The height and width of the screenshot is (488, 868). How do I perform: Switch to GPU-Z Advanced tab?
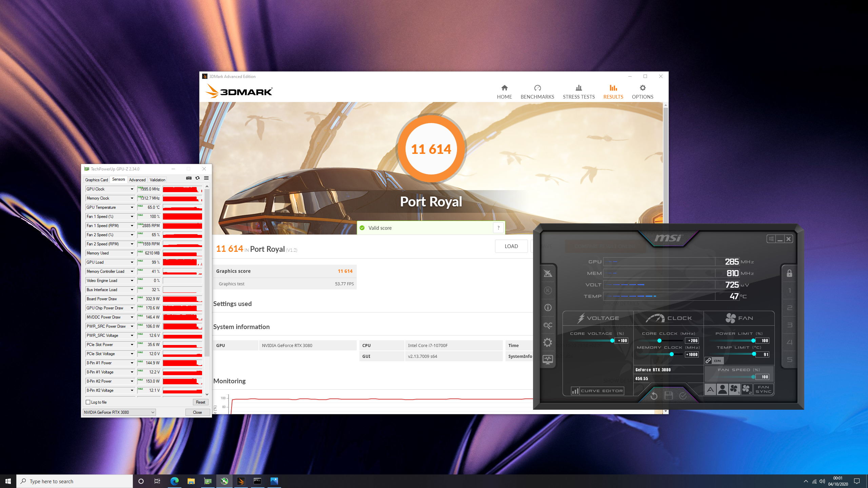tap(137, 180)
